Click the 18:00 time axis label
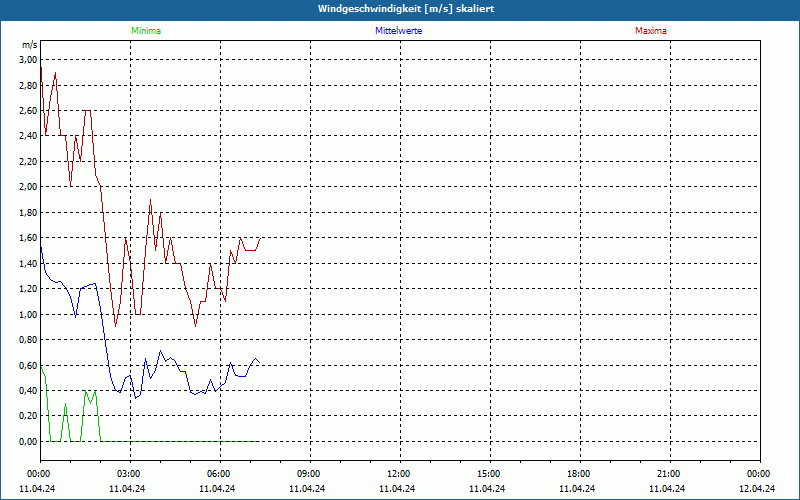 pyautogui.click(x=579, y=474)
